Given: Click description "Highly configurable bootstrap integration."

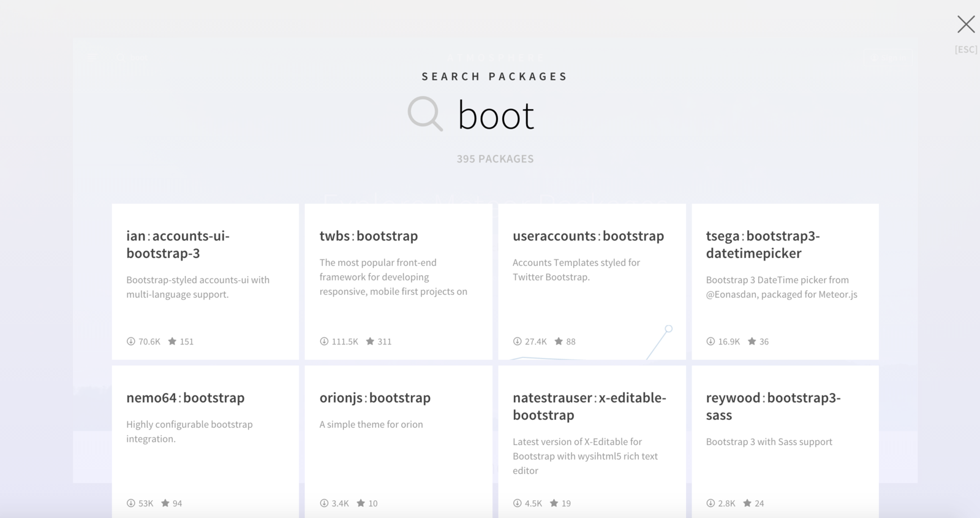Looking at the screenshot, I should 189,432.
